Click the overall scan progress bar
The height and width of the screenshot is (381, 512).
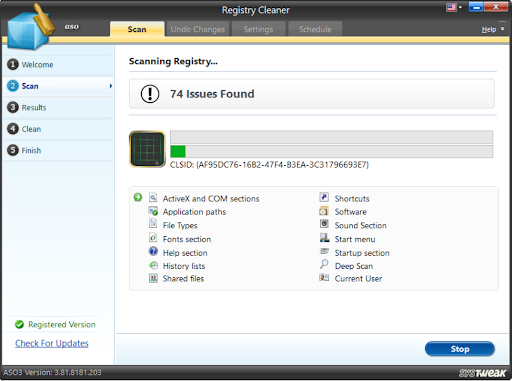pyautogui.click(x=331, y=137)
